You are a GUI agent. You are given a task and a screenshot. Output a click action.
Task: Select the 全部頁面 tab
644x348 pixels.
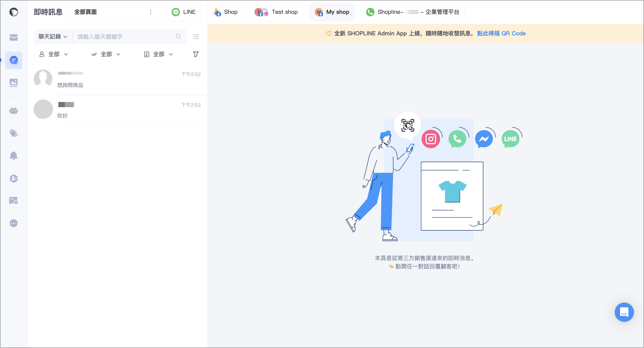click(114, 12)
